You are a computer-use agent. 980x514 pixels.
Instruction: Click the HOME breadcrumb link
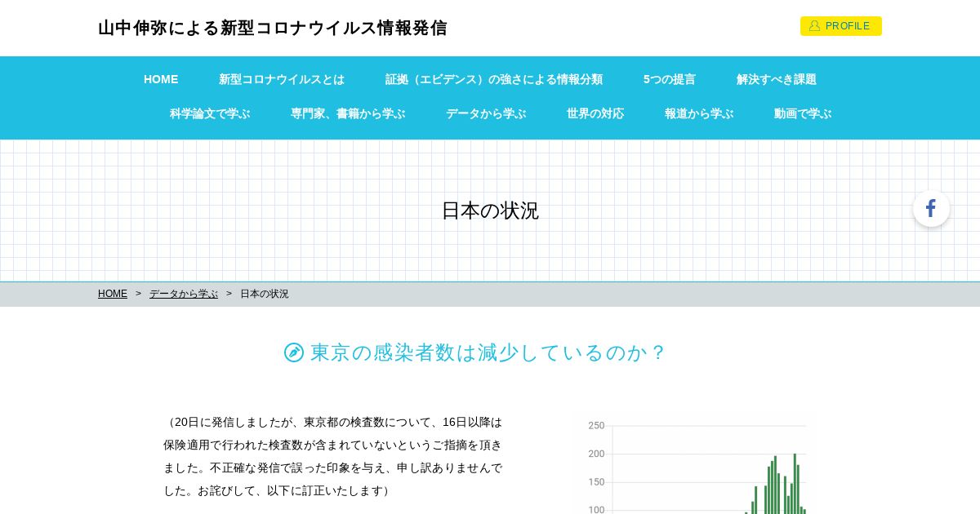113,294
